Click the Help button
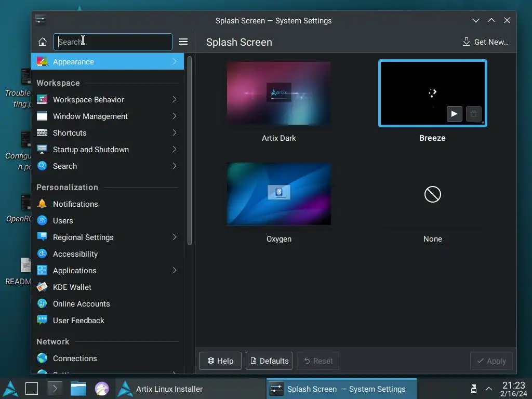 220,361
